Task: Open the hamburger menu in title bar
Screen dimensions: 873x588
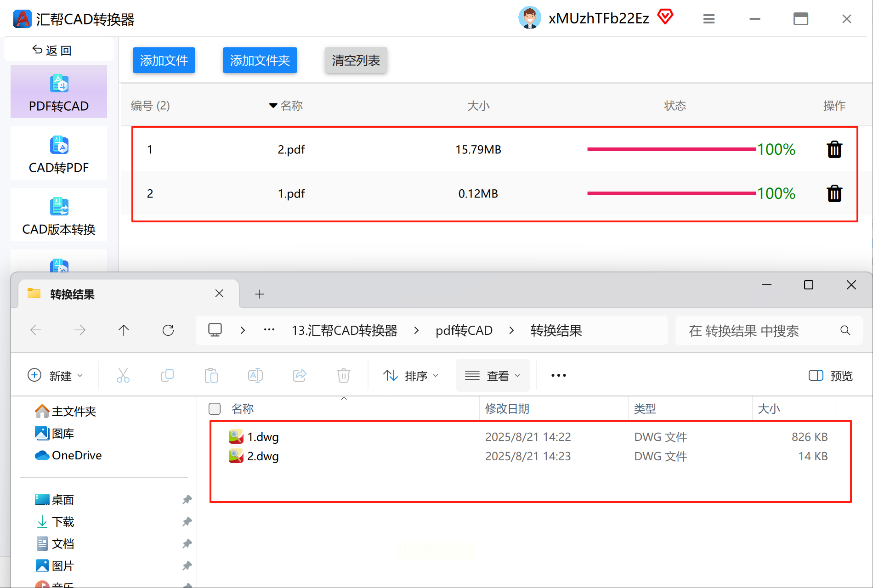Action: coord(709,19)
